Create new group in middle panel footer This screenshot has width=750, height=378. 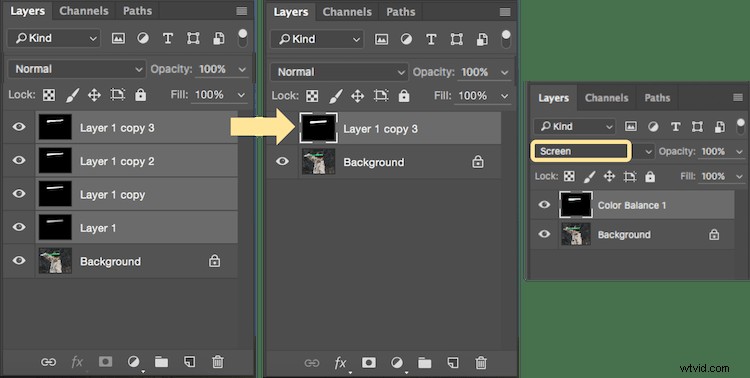[x=425, y=362]
